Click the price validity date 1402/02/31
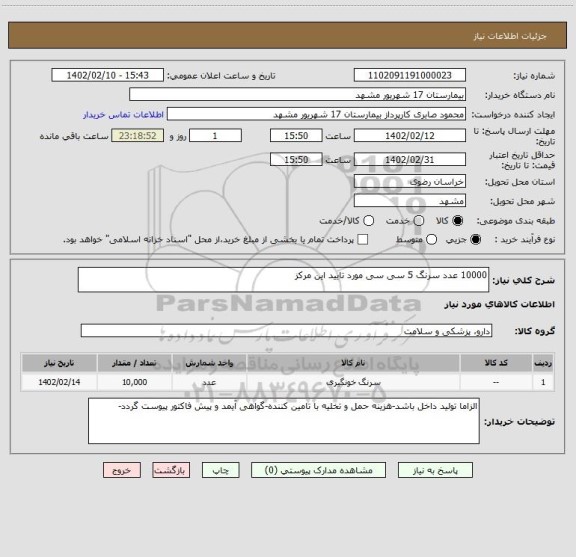 [410, 159]
